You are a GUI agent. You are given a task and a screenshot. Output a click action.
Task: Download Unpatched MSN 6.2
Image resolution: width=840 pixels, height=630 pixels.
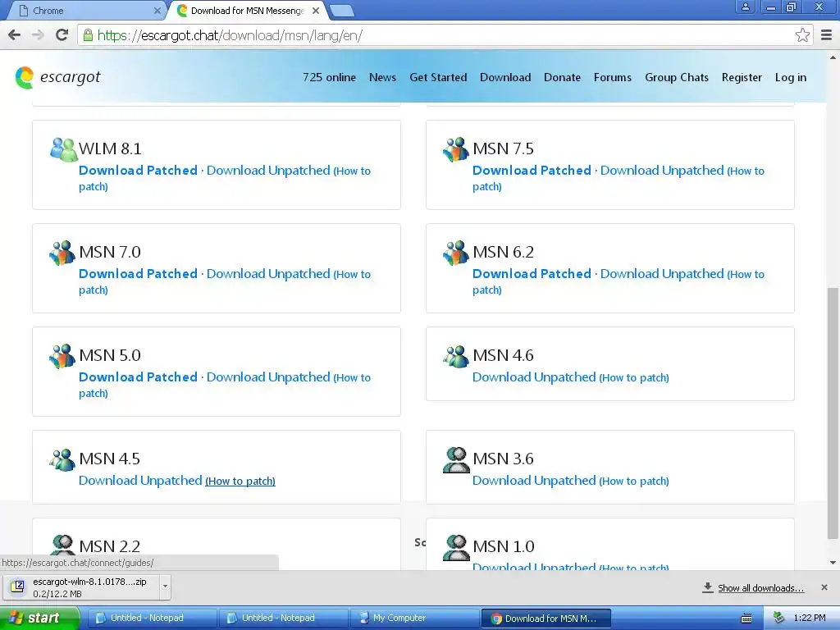[x=662, y=274]
